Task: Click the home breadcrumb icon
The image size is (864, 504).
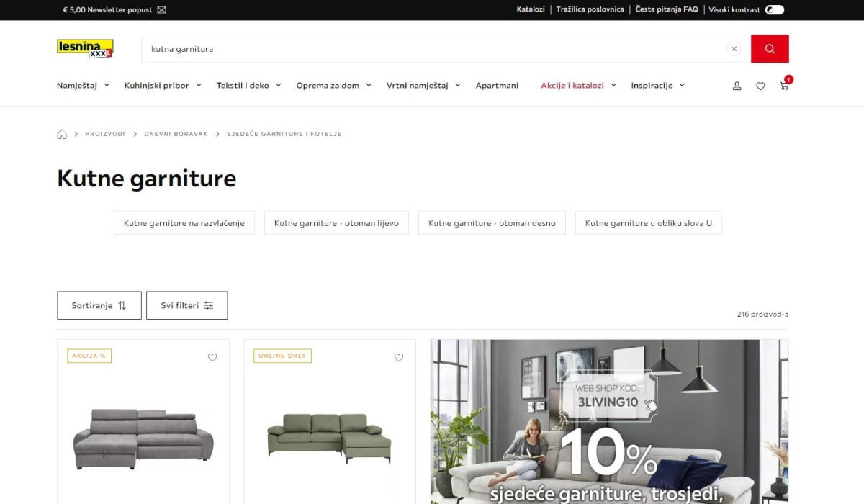Action: coord(62,134)
